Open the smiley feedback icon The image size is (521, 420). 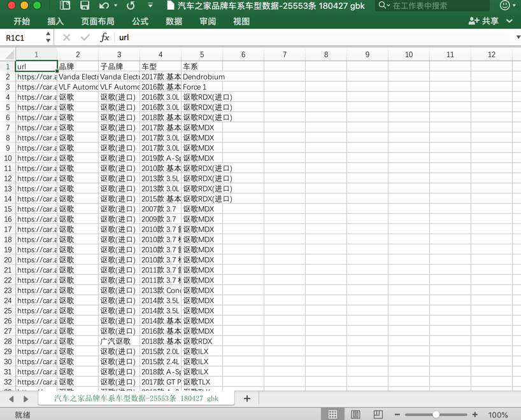504,5
